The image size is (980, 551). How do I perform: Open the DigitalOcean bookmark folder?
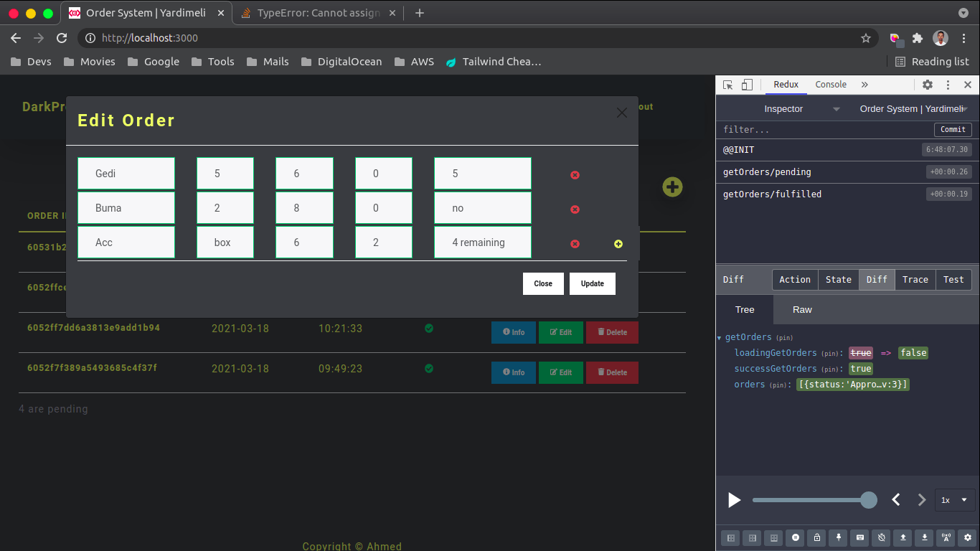pyautogui.click(x=341, y=62)
